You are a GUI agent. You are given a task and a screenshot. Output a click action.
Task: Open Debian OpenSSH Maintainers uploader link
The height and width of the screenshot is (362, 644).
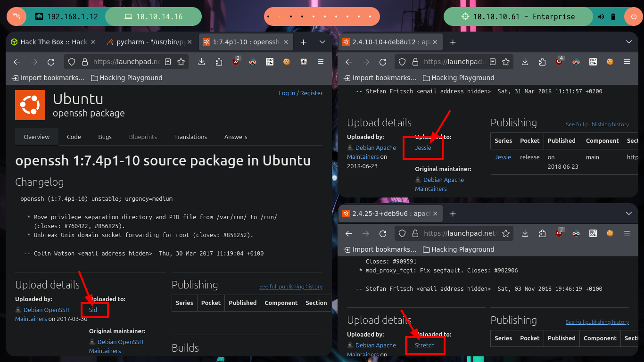pyautogui.click(x=43, y=314)
